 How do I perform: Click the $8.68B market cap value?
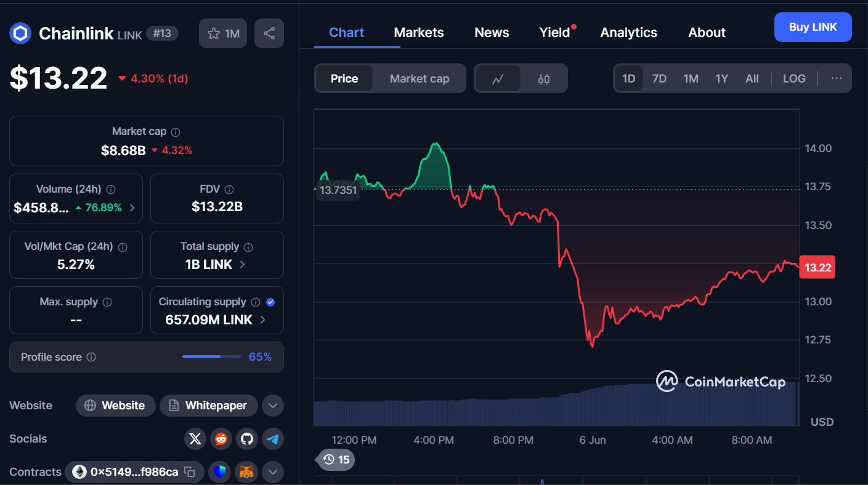[x=123, y=150]
